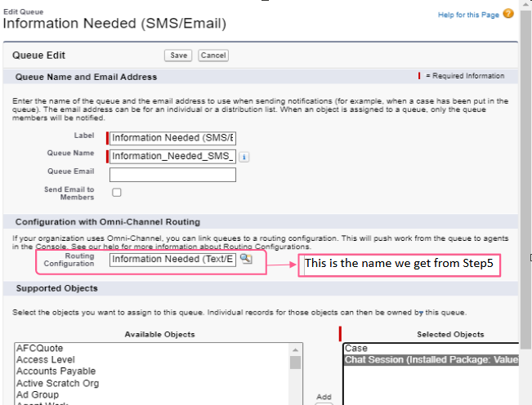This screenshot has height=405, width=532.
Task: Click into the Queue Name text field
Action: pyautogui.click(x=172, y=156)
